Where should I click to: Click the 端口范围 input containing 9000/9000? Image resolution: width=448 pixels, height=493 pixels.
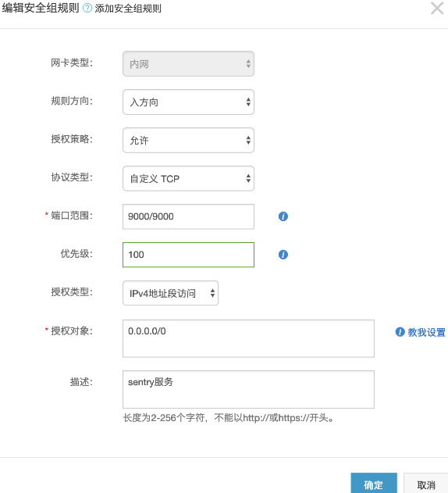pyautogui.click(x=188, y=216)
